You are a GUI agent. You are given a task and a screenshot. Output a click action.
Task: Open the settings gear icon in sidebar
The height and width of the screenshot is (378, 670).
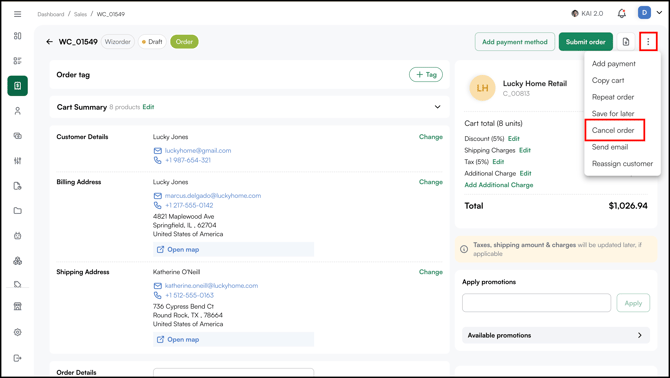18,332
